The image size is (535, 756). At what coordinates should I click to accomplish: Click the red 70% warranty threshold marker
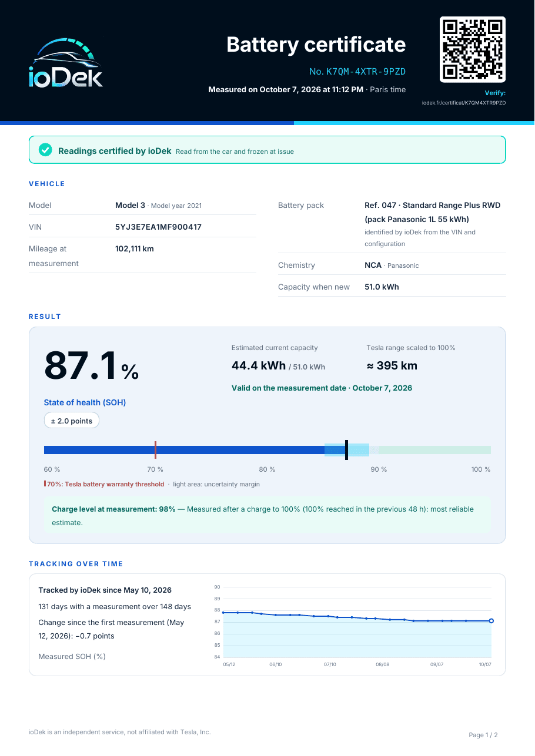coord(155,450)
